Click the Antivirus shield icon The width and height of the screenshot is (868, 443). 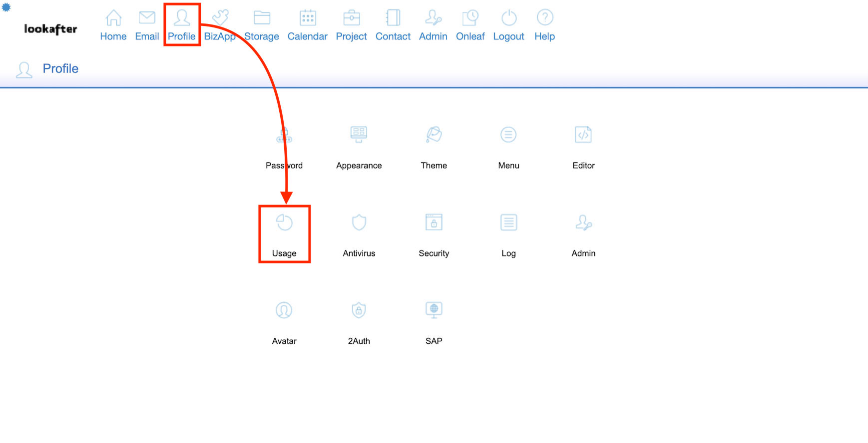click(359, 222)
